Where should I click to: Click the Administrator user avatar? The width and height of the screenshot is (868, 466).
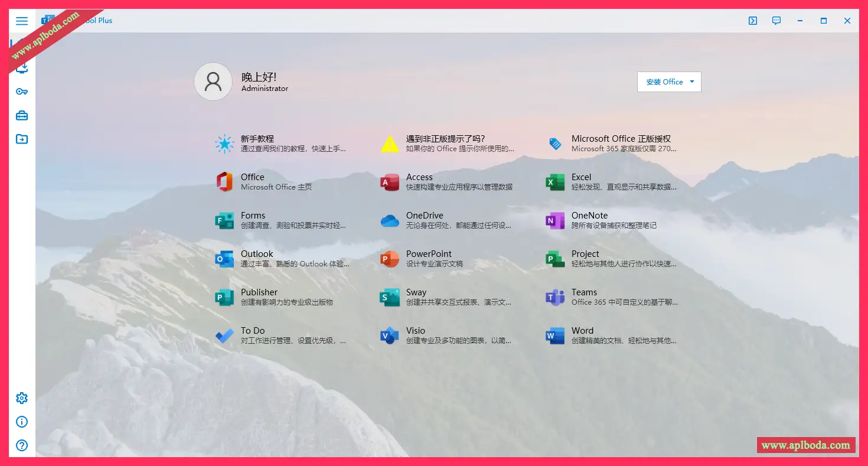tap(213, 82)
